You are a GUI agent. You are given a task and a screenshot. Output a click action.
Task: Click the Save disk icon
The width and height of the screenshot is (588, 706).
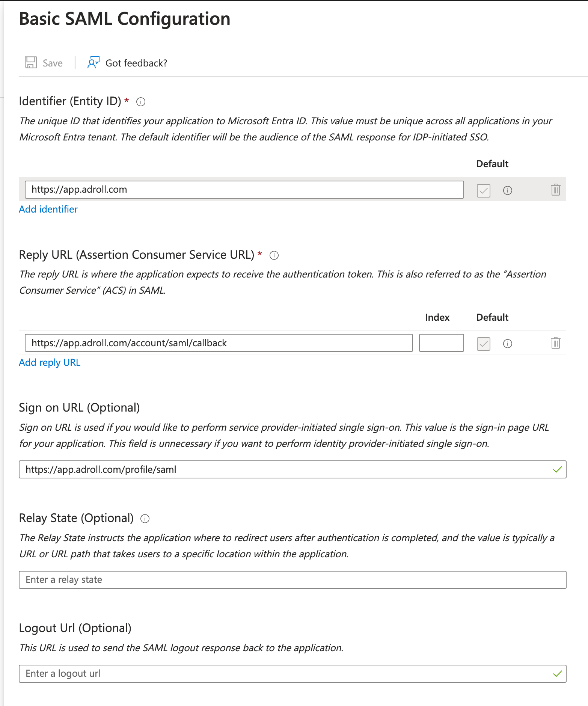coord(31,63)
